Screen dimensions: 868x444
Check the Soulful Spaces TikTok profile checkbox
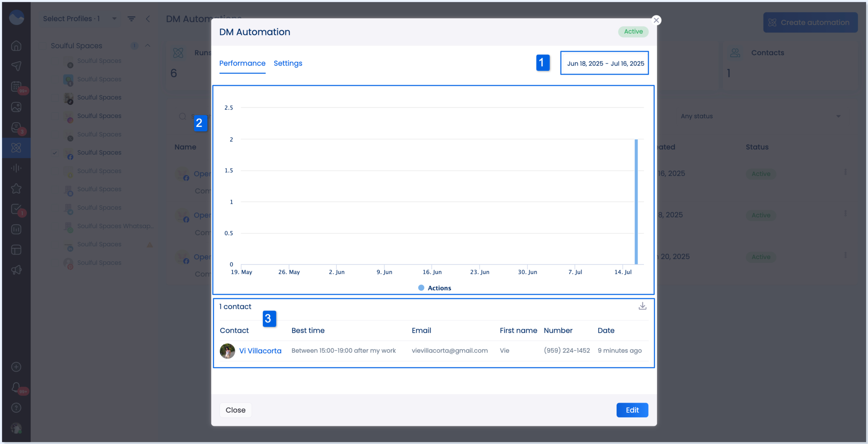click(54, 97)
